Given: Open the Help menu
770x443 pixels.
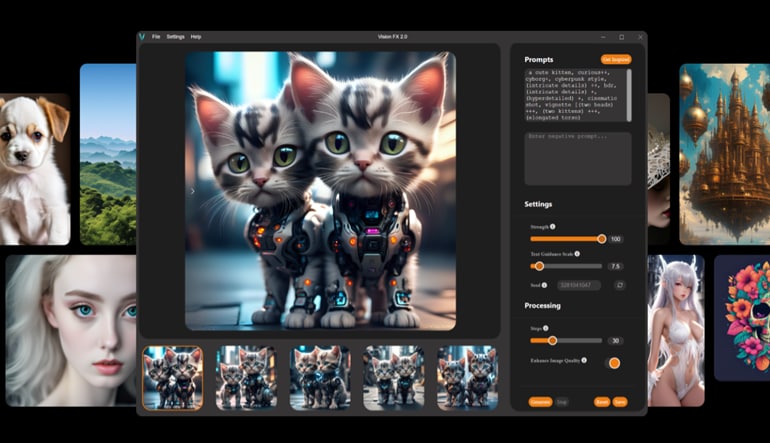Looking at the screenshot, I should point(196,37).
